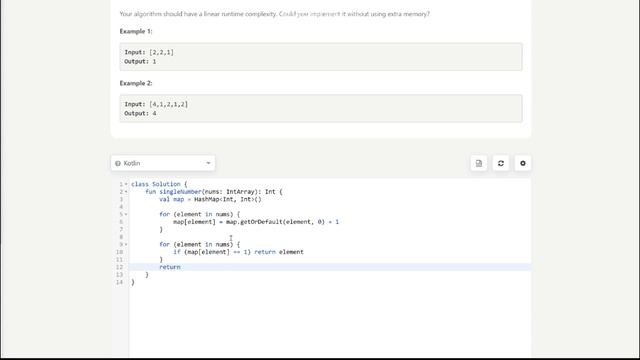Click the 'Input: [4,1,2,1,2]' example text

point(156,104)
